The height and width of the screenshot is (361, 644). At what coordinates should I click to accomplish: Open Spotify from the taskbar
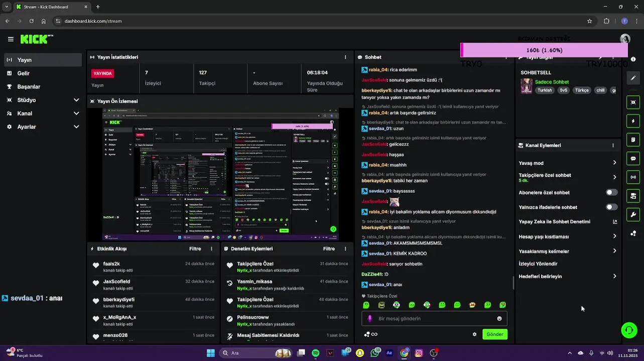tap(315, 353)
